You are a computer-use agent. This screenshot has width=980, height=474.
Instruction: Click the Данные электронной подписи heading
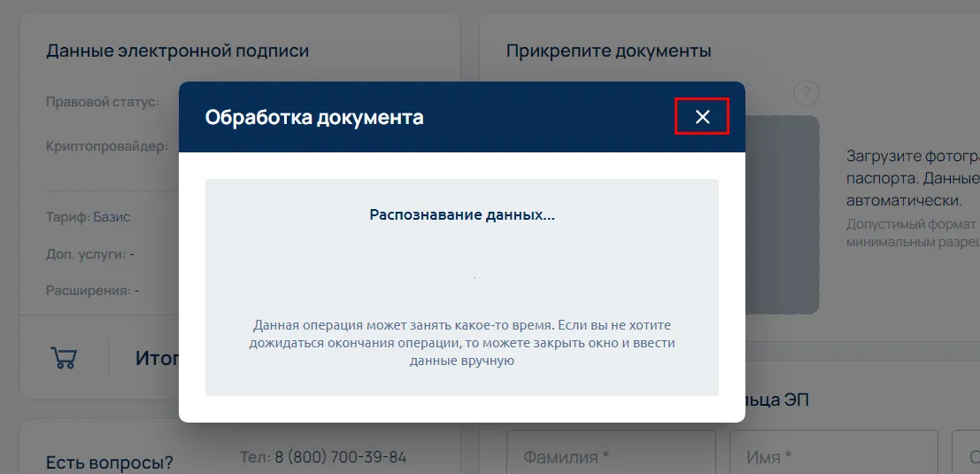(177, 51)
